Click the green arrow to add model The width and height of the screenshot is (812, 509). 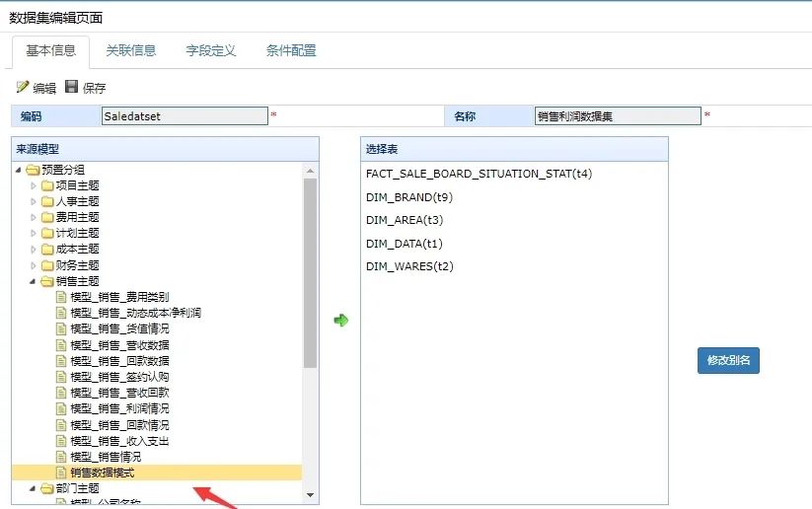tap(340, 320)
